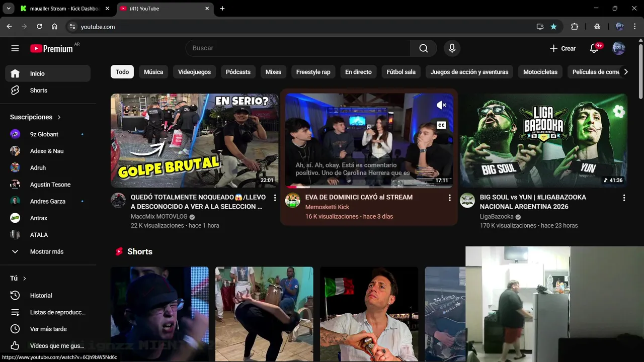Open options menu for BIG SOUL vs YUN video
Image resolution: width=644 pixels, height=362 pixels.
click(624, 198)
